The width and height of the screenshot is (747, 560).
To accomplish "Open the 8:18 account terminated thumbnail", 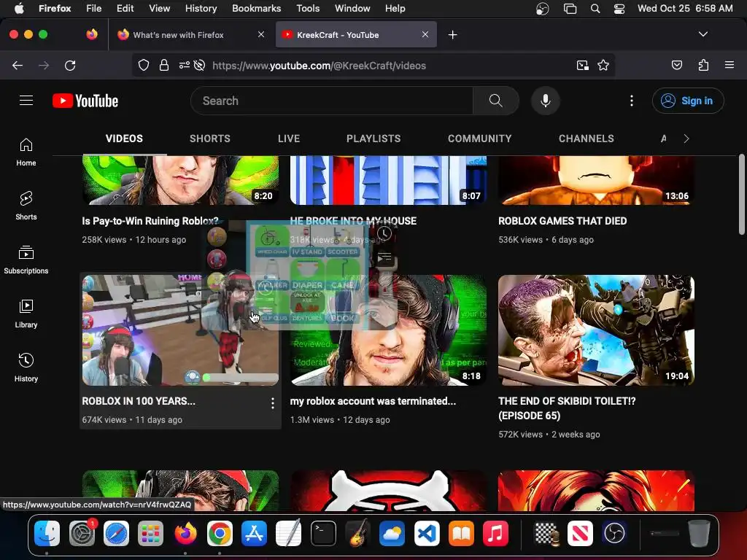I will [388, 330].
